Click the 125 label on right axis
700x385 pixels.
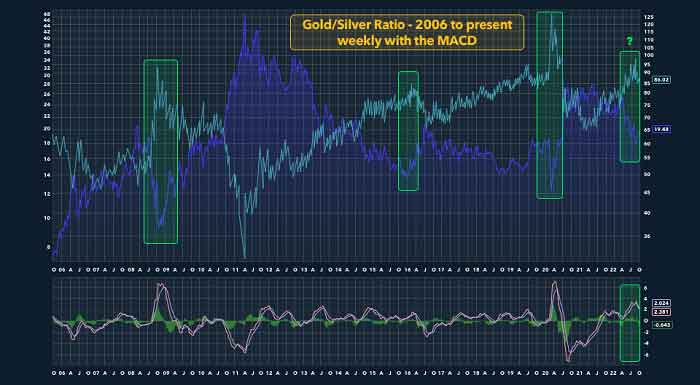coord(649,17)
